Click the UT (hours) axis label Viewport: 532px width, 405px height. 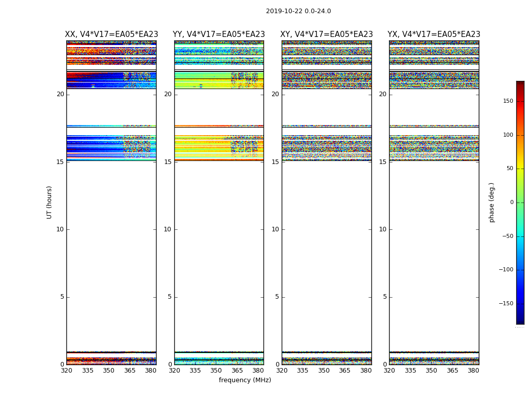(49, 202)
